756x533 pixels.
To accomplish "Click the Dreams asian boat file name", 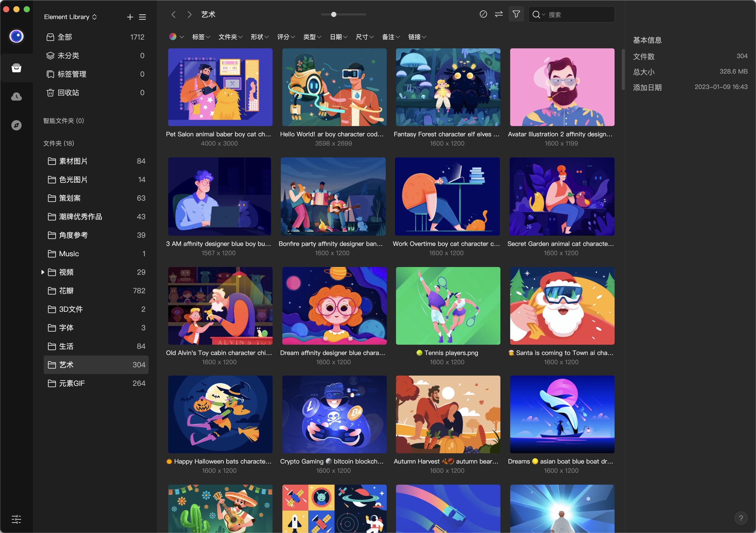I will click(561, 461).
